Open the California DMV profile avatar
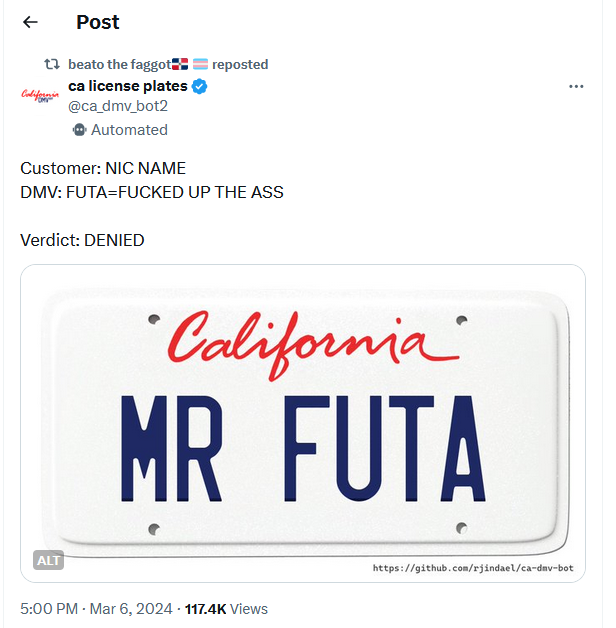This screenshot has width=616, height=628. pos(39,95)
